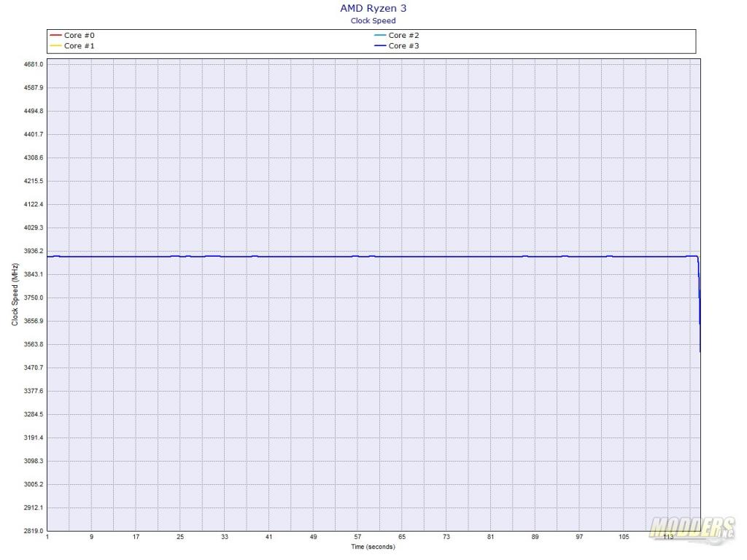Select the dark blue Core #3 legend line
The width and height of the screenshot is (747, 560).
click(379, 46)
